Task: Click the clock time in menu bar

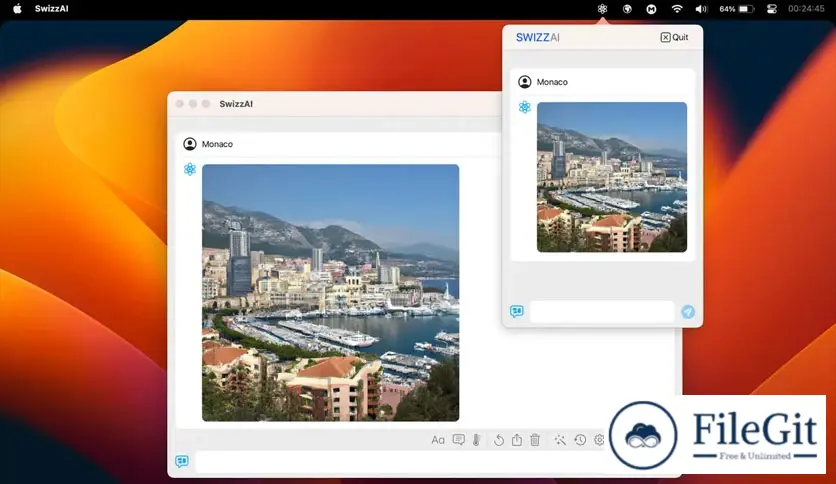Action: (x=806, y=9)
